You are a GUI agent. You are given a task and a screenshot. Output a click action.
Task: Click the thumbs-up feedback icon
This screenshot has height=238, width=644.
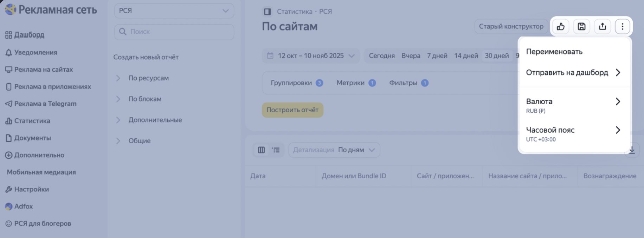(x=561, y=26)
